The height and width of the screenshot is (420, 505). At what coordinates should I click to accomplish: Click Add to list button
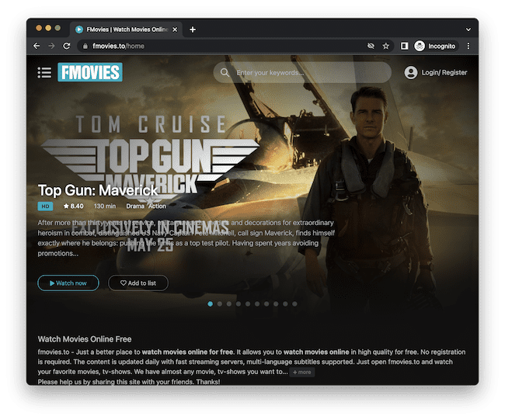coord(138,283)
